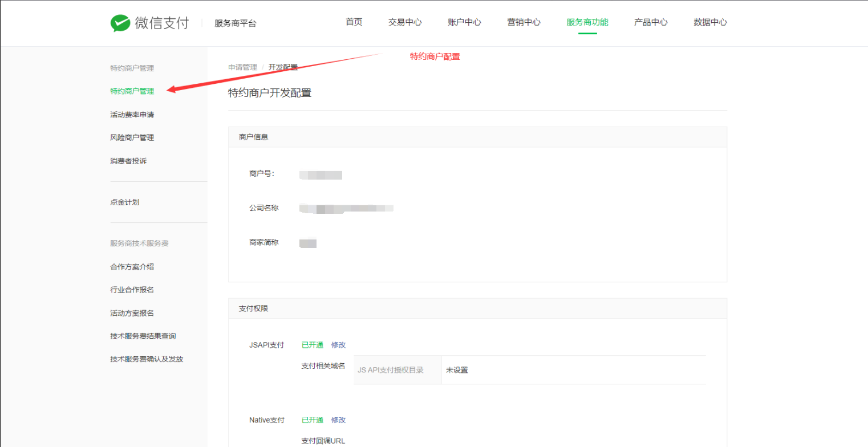Open 活动费率申请 sidebar item
Image resolution: width=868 pixels, height=447 pixels.
point(132,115)
